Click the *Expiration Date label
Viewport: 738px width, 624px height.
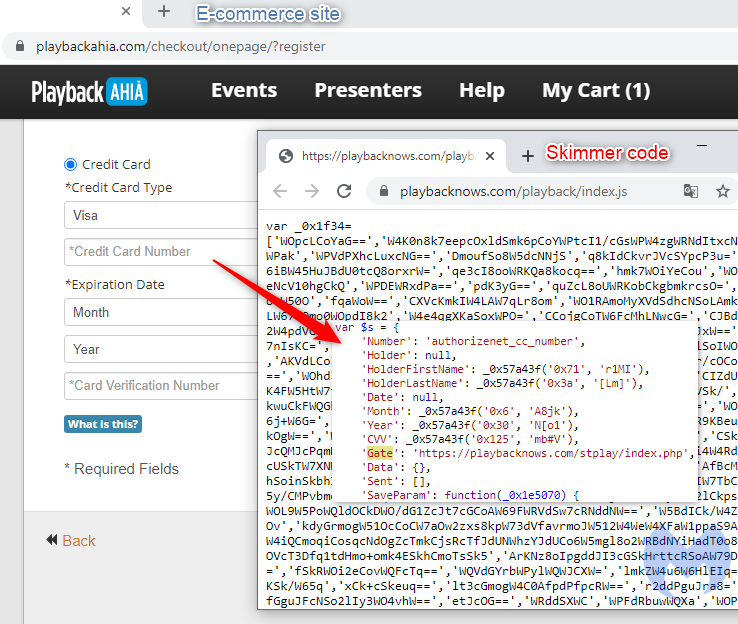click(x=115, y=284)
